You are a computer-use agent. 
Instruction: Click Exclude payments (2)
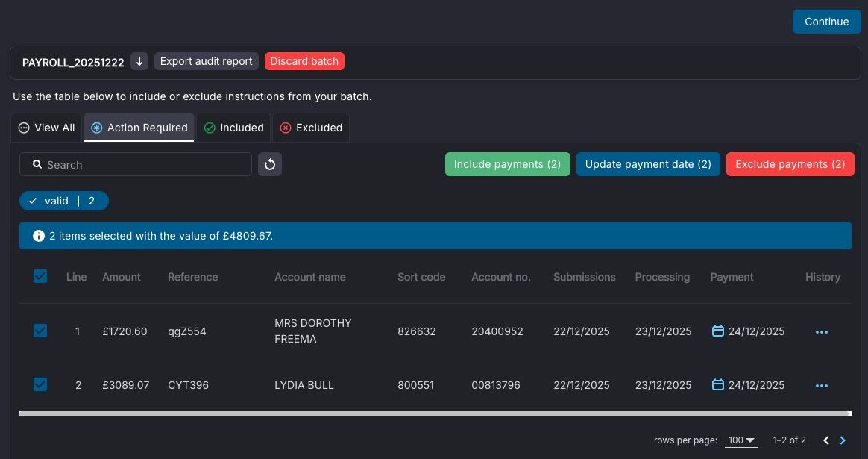[790, 165]
